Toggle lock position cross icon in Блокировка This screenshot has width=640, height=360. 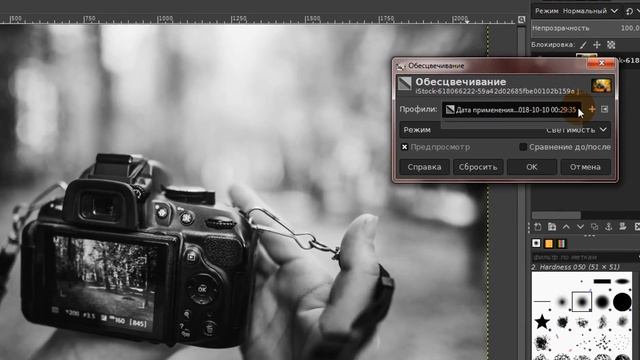pyautogui.click(x=597, y=45)
